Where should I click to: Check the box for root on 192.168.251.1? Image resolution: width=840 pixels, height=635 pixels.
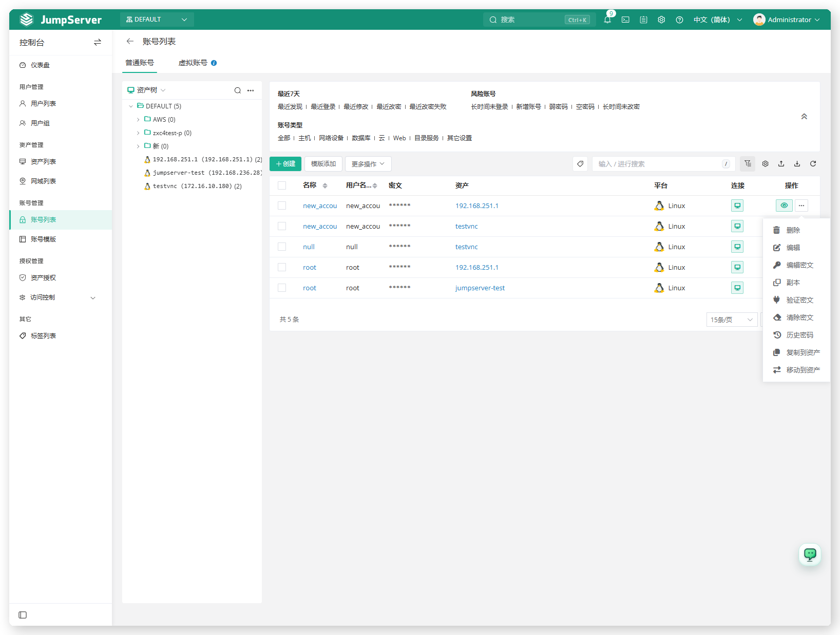[x=282, y=267]
